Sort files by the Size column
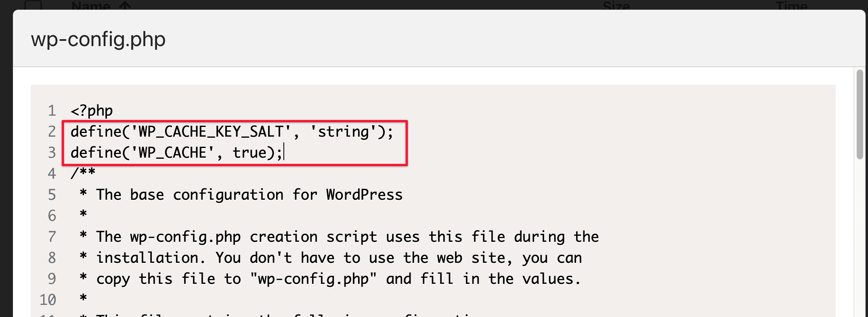This screenshot has width=868, height=317. click(616, 6)
